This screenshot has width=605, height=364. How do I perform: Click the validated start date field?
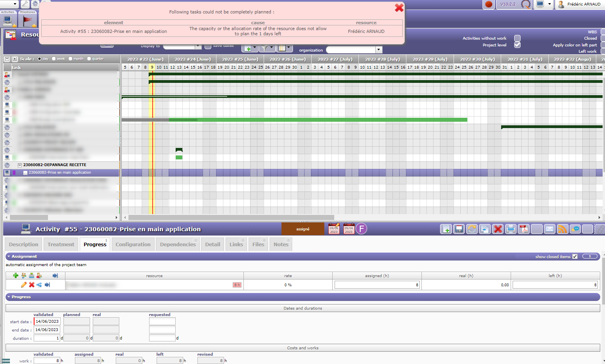pos(47,322)
